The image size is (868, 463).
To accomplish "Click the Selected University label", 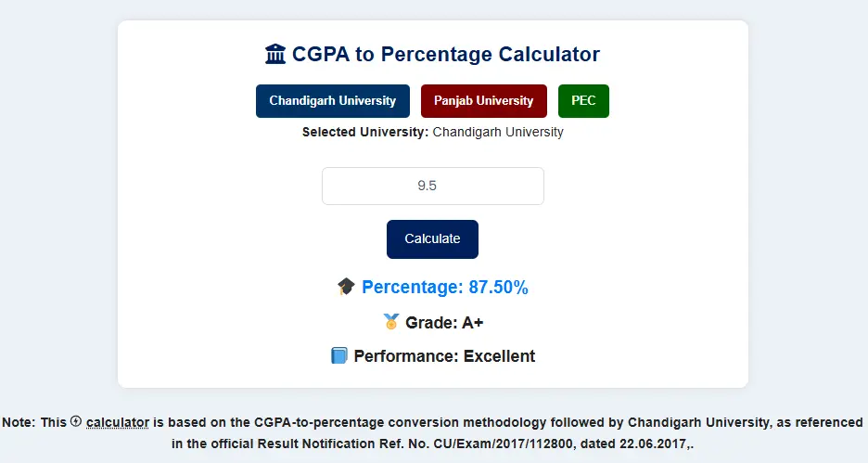I will (365, 132).
